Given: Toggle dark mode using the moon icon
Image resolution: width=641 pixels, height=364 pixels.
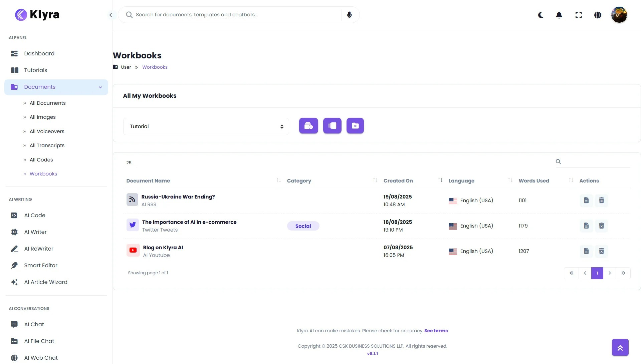Looking at the screenshot, I should click(x=541, y=15).
